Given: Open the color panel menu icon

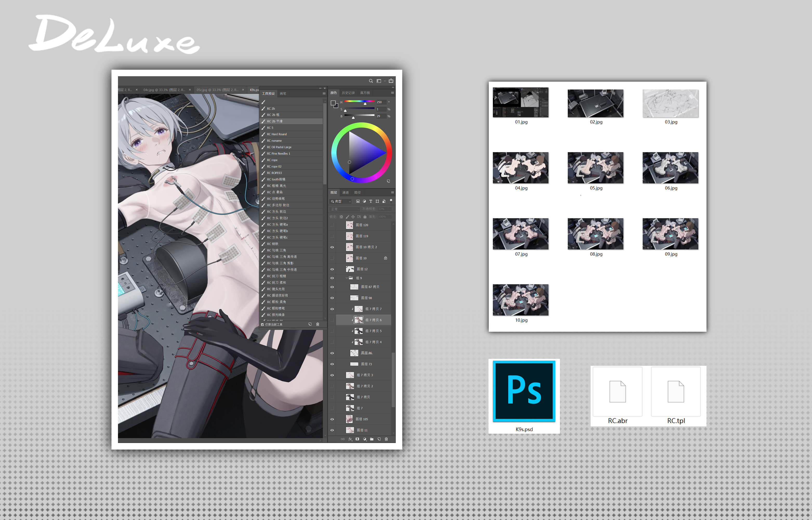Looking at the screenshot, I should [x=392, y=93].
